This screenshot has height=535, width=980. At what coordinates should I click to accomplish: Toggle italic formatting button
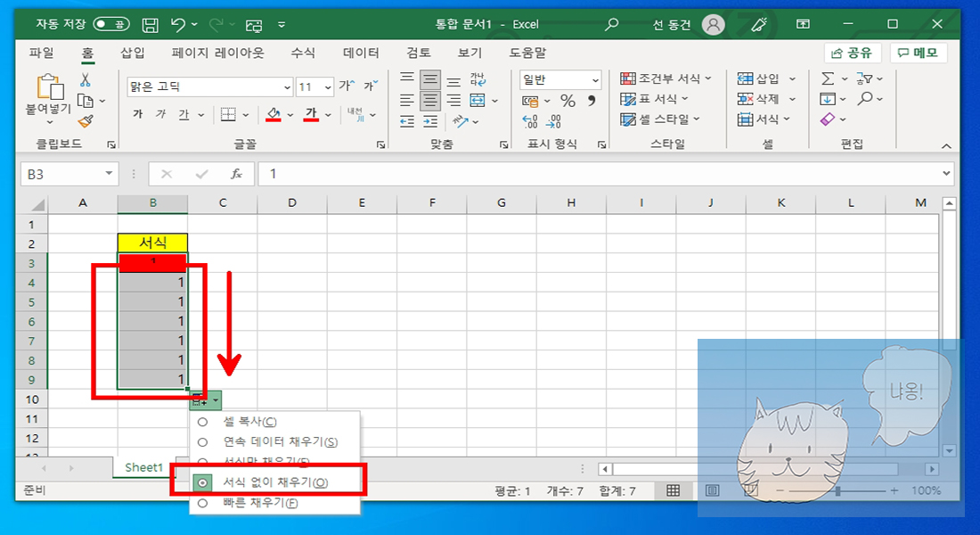click(x=160, y=114)
